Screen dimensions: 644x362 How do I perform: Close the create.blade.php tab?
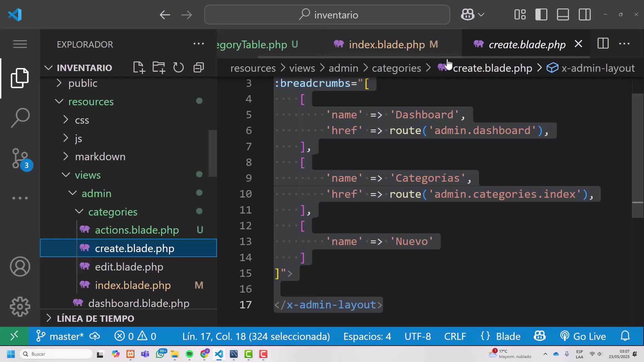point(578,44)
